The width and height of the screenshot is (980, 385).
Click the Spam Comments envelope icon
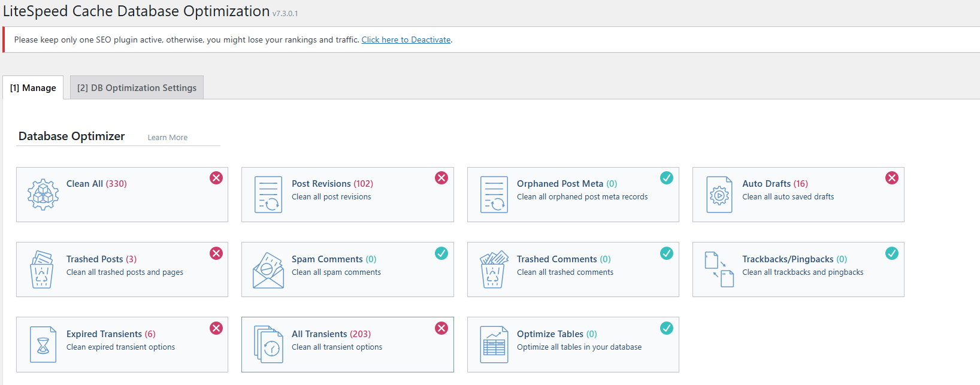(x=268, y=270)
